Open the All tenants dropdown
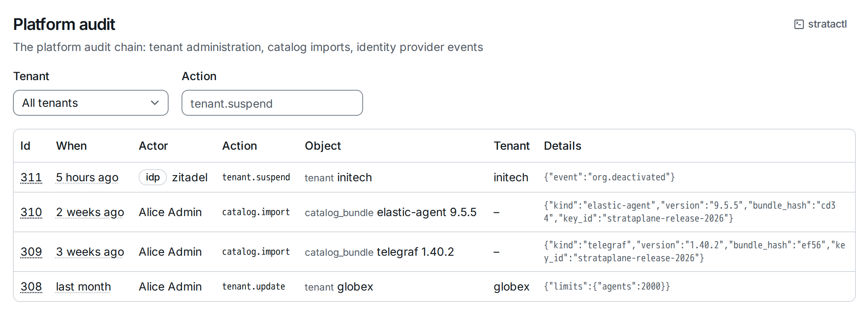This screenshot has width=868, height=314. click(91, 103)
